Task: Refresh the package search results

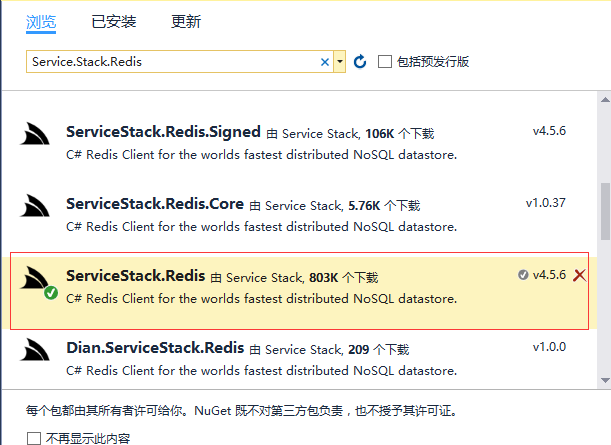Action: pyautogui.click(x=360, y=62)
